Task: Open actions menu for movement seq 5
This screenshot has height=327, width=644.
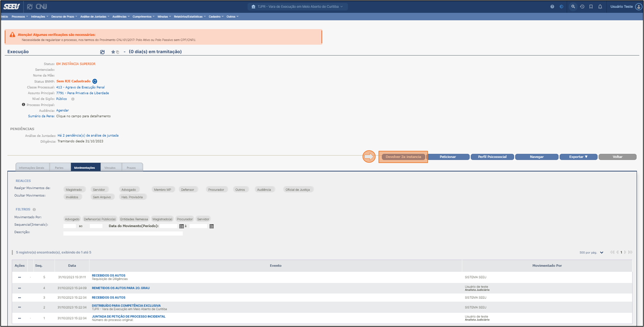Action: point(20,277)
